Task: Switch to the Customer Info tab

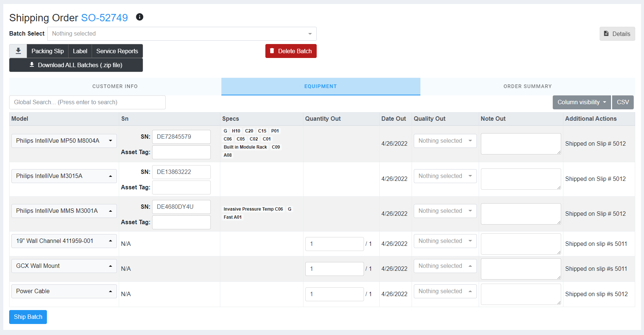Action: [115, 86]
